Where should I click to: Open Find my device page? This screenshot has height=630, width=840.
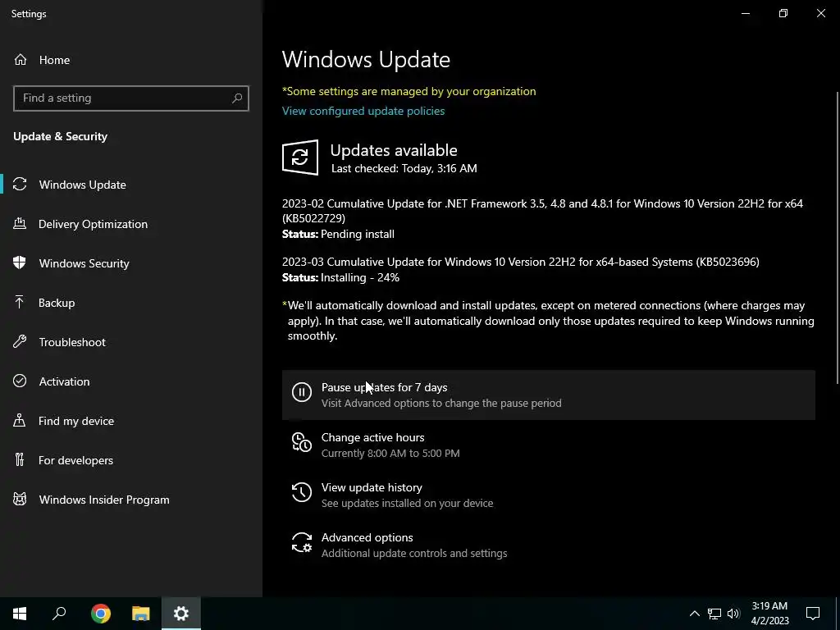pyautogui.click(x=131, y=421)
